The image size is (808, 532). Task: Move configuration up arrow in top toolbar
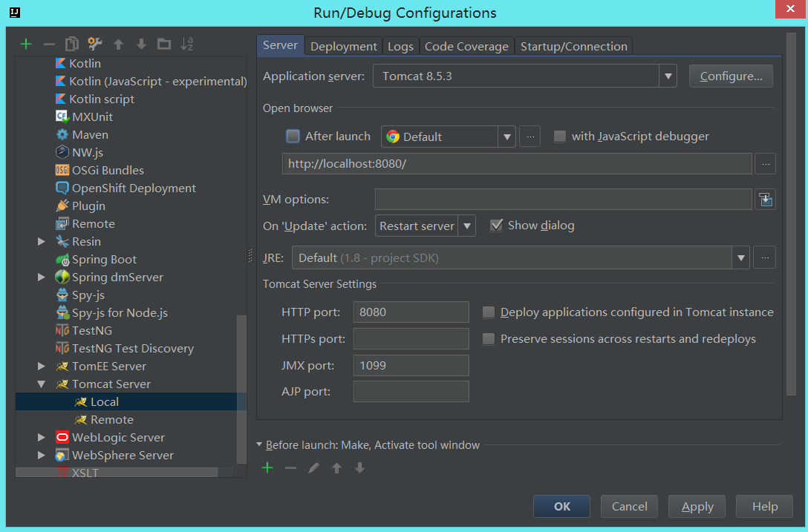coord(119,45)
